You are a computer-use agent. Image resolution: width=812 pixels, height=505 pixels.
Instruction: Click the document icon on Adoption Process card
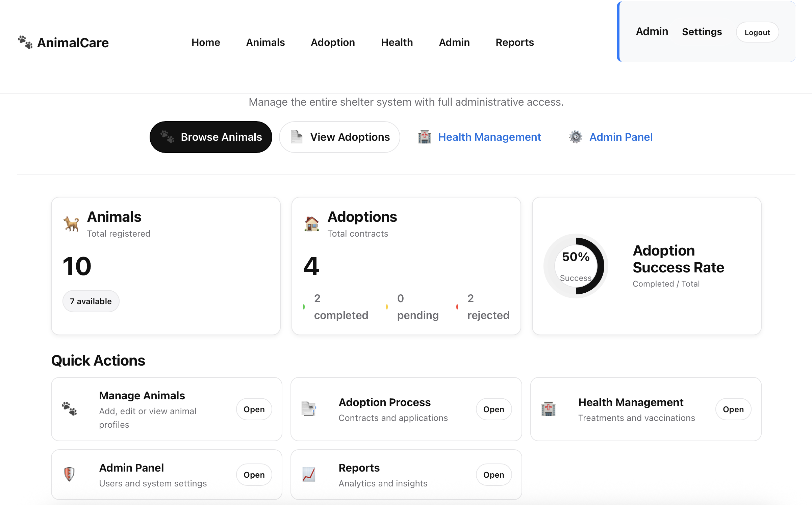coord(309,409)
